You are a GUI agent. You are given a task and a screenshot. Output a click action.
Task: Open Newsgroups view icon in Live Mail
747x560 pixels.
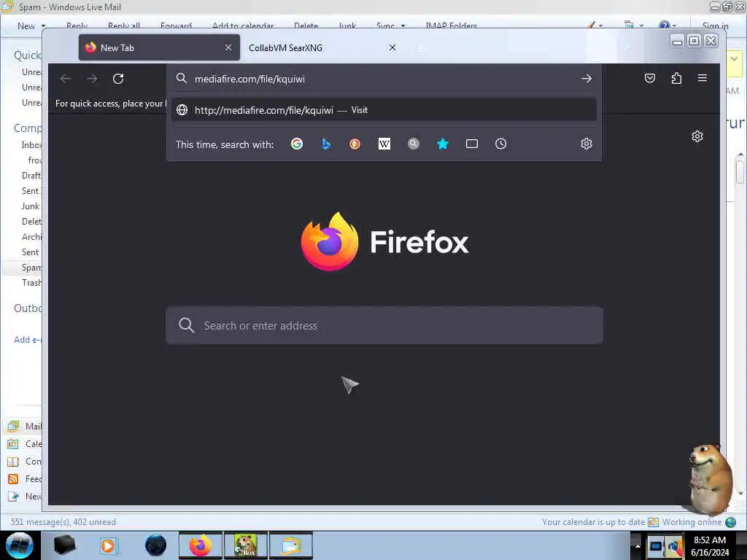coord(13,497)
